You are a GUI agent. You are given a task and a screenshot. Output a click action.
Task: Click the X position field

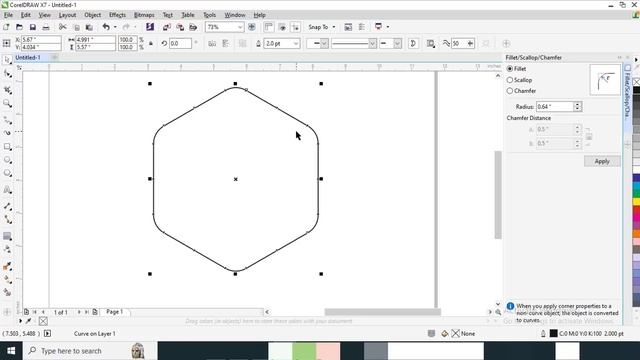coord(41,40)
